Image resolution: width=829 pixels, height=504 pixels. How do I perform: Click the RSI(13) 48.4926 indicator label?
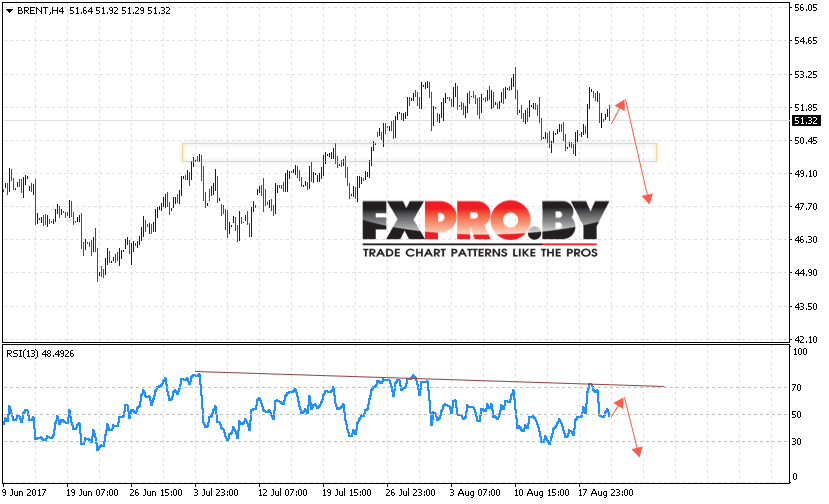(x=40, y=354)
